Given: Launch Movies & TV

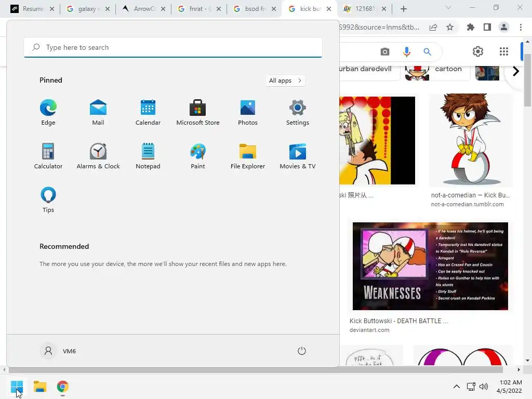Looking at the screenshot, I should click(x=298, y=156).
